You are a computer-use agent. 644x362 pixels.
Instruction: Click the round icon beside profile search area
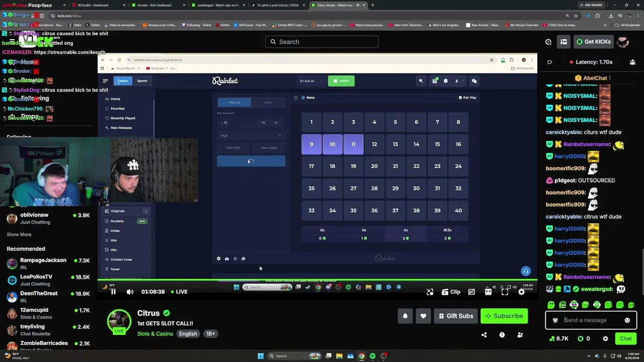point(548,42)
